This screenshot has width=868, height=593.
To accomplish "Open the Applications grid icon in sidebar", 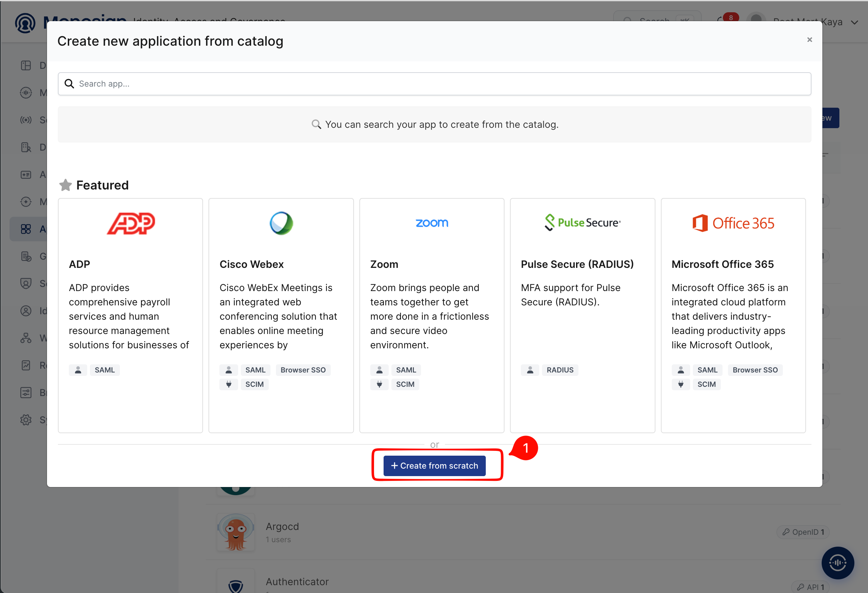I will (26, 229).
